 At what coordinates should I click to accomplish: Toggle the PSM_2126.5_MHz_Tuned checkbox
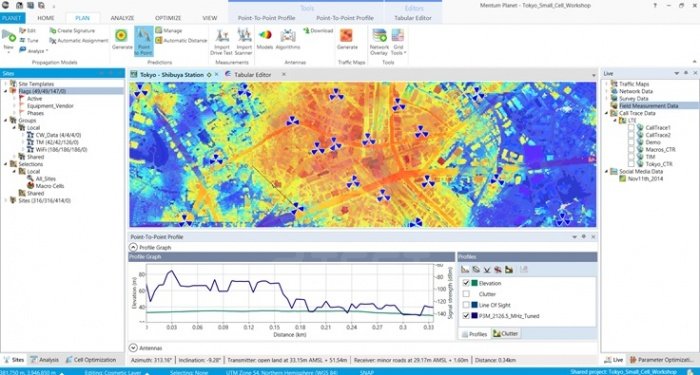coord(466,316)
